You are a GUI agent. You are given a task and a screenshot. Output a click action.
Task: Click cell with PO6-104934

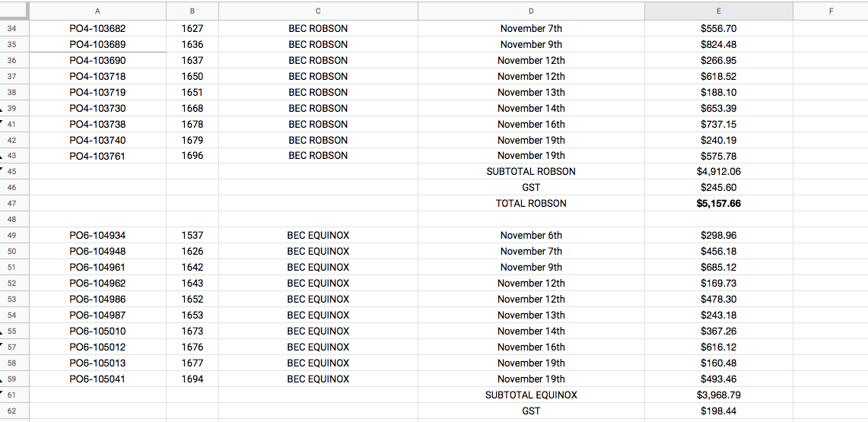pos(97,236)
